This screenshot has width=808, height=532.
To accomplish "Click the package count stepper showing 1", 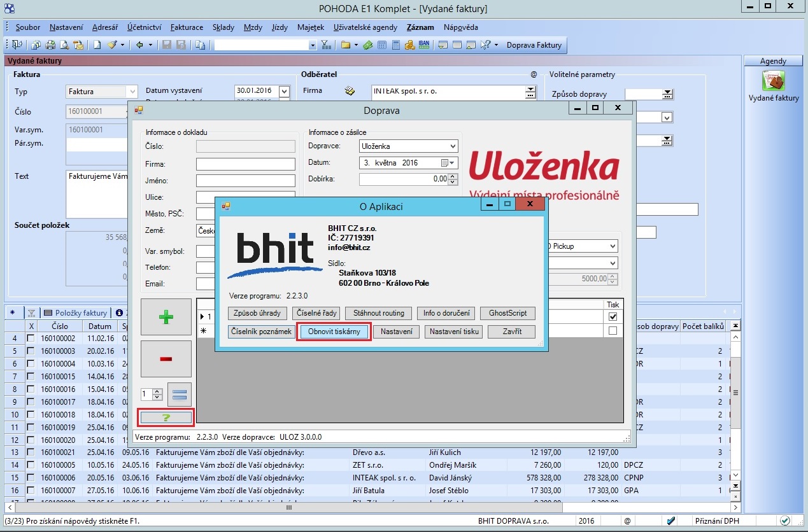I will click(x=152, y=395).
